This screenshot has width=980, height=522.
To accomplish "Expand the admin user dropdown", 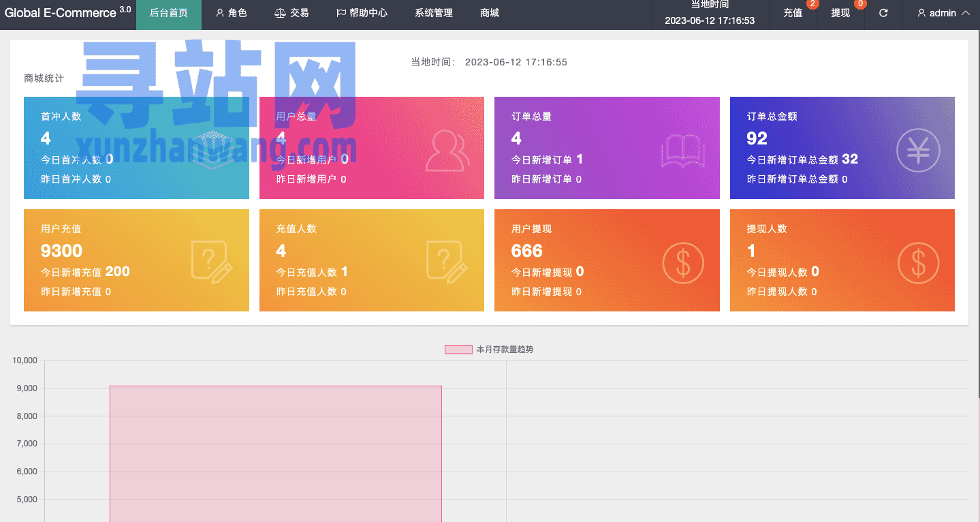I will (x=943, y=13).
